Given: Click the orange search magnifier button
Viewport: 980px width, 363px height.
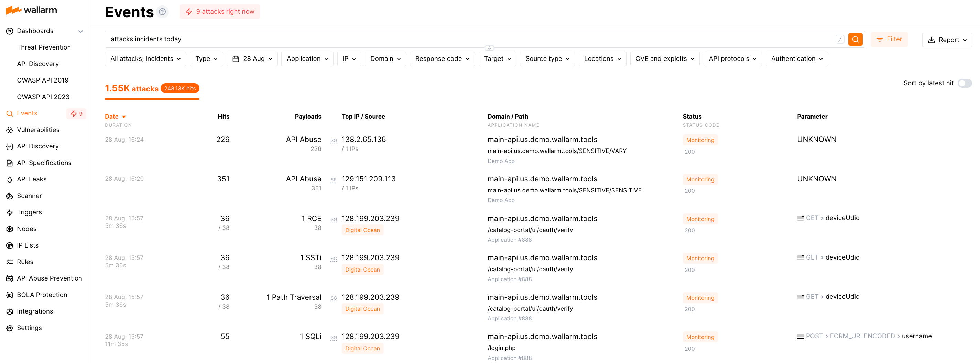Looking at the screenshot, I should point(855,39).
